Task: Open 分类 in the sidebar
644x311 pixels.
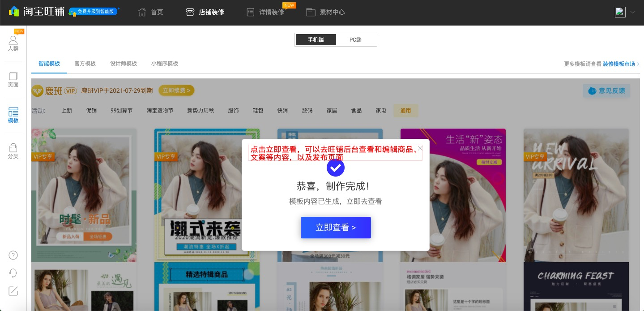Action: [x=13, y=151]
